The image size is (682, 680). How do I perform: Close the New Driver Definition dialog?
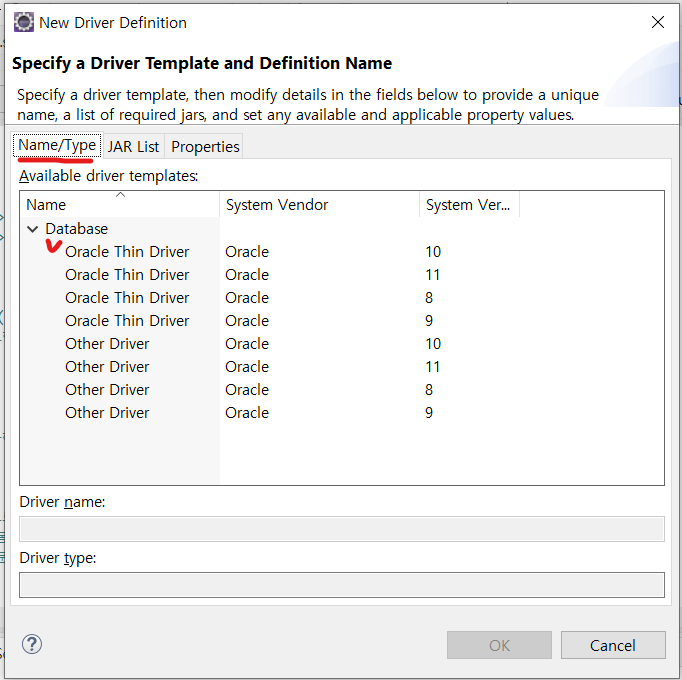pos(658,22)
